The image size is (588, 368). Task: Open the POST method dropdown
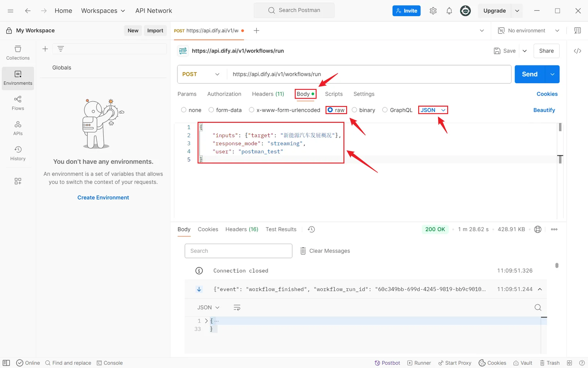click(201, 74)
